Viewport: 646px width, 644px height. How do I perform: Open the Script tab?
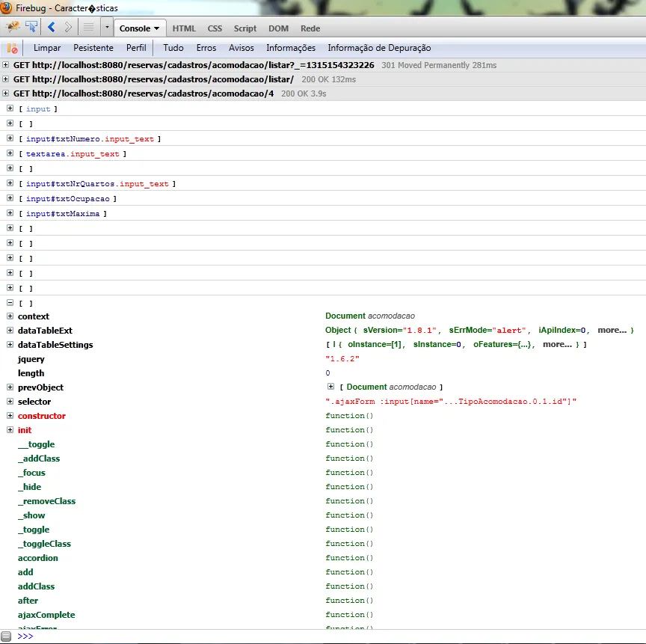click(x=244, y=28)
